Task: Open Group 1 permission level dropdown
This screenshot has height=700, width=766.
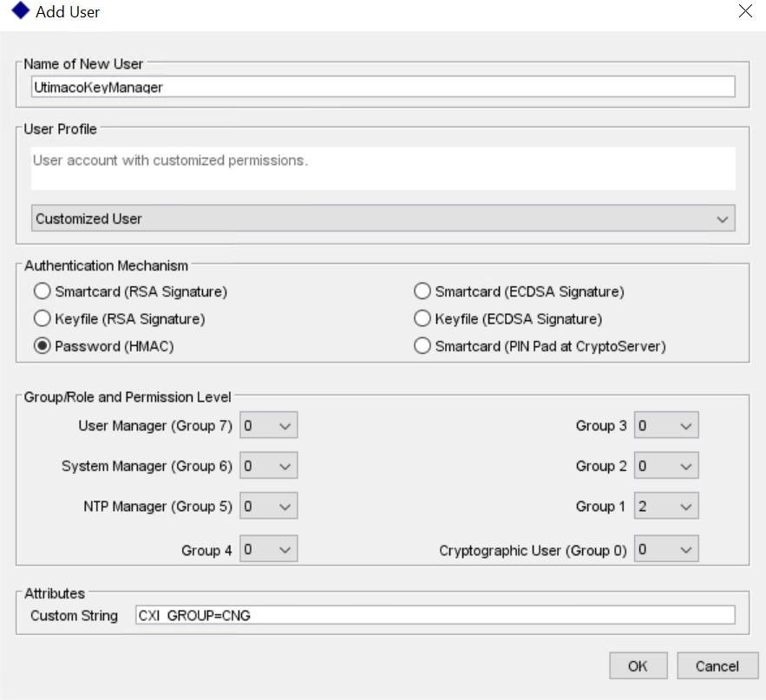Action: coord(666,506)
